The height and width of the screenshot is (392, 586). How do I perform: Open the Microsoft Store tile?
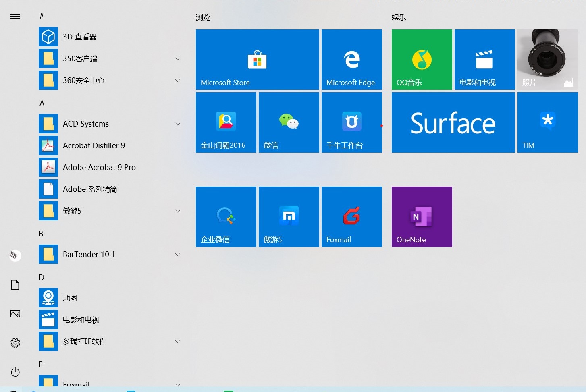(x=257, y=59)
